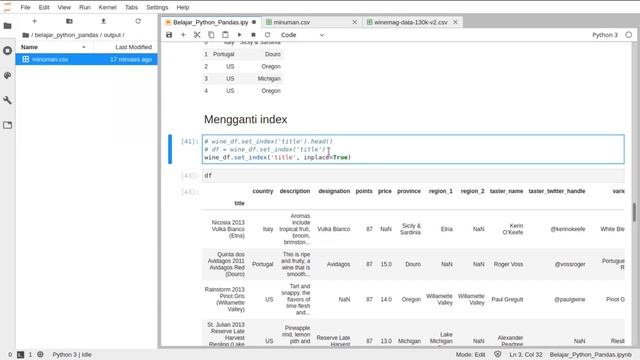
Task: Click belajar_python_pandas in the breadcrumb
Action: click(x=66, y=35)
